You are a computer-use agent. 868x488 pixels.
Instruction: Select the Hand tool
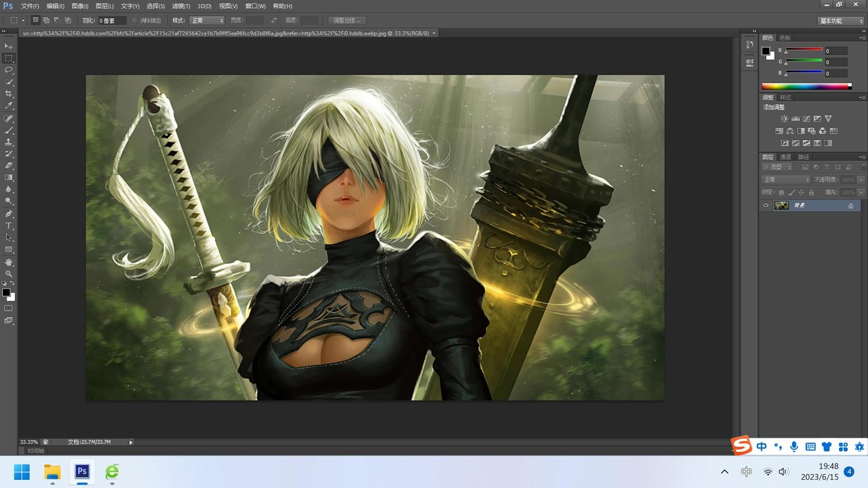(9, 262)
